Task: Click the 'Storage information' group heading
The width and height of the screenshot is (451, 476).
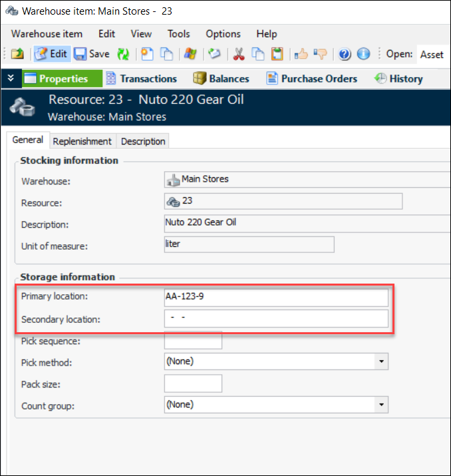Action: [x=68, y=277]
